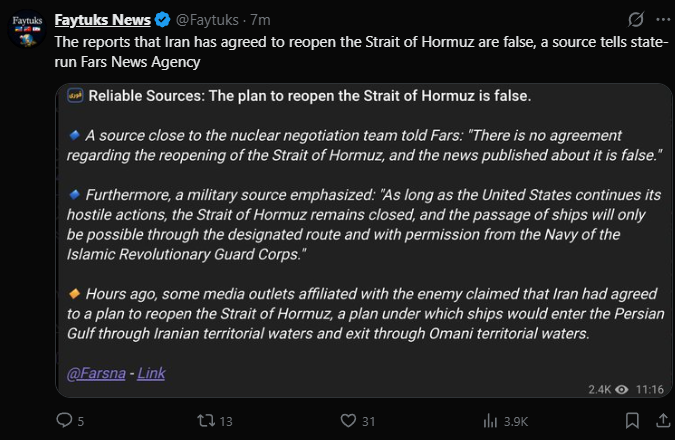Click the quoted message views eye icon
Screen dimensions: 675x440
[x=622, y=390]
